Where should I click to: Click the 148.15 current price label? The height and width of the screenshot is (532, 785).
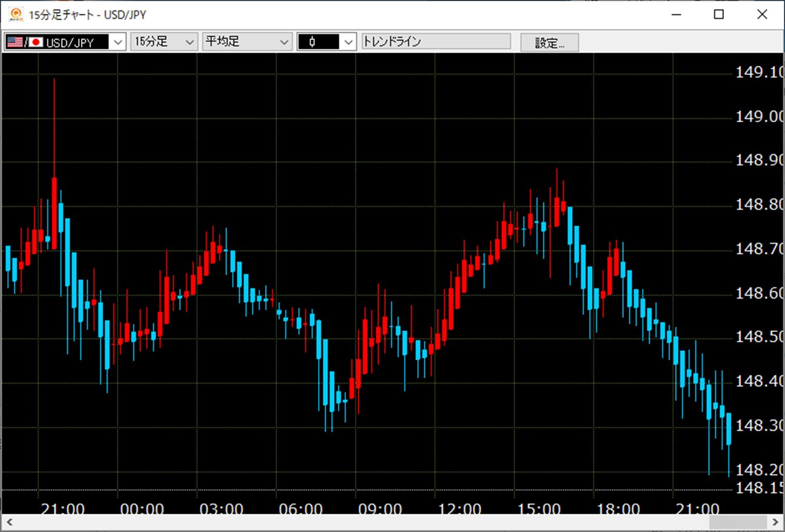pos(760,488)
